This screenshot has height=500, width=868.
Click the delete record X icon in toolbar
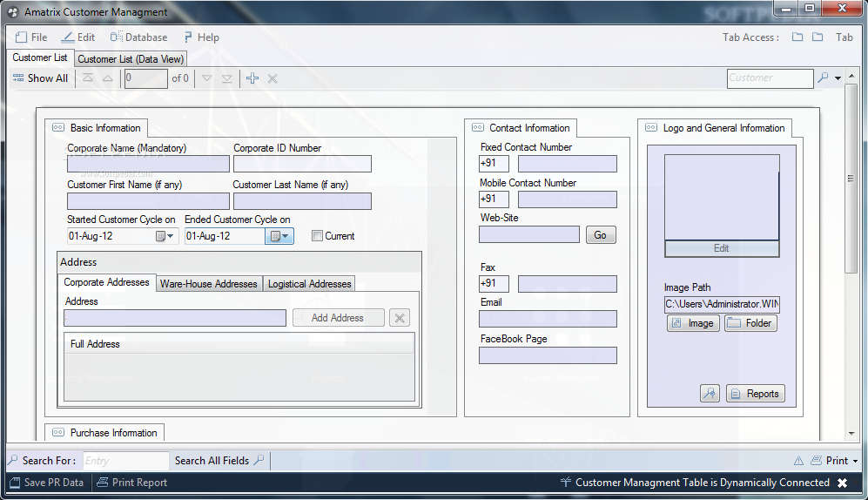[273, 78]
